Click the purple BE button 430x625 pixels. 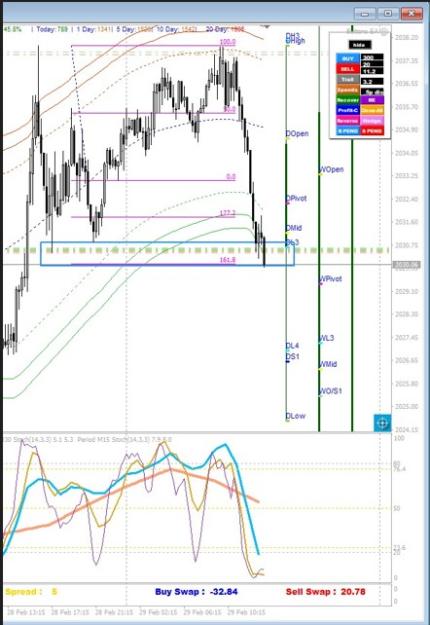(x=372, y=100)
